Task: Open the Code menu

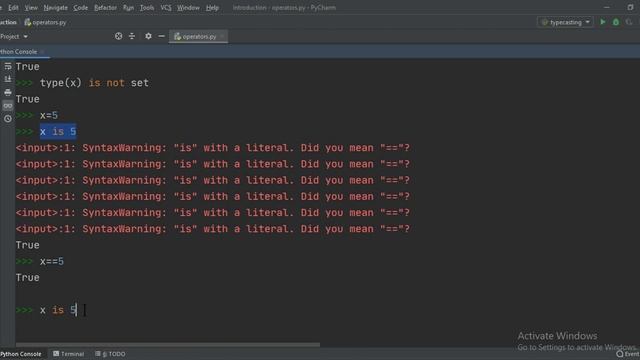Action: (x=80, y=8)
